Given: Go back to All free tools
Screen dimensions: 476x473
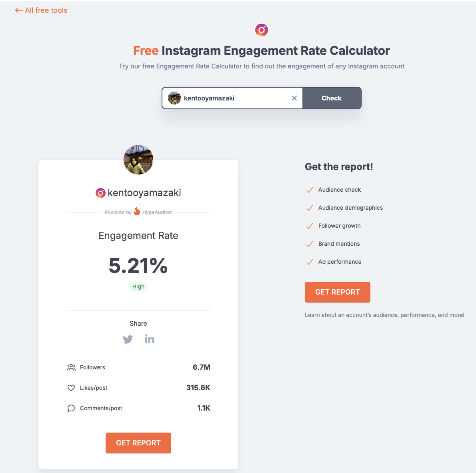Looking at the screenshot, I should (x=41, y=10).
